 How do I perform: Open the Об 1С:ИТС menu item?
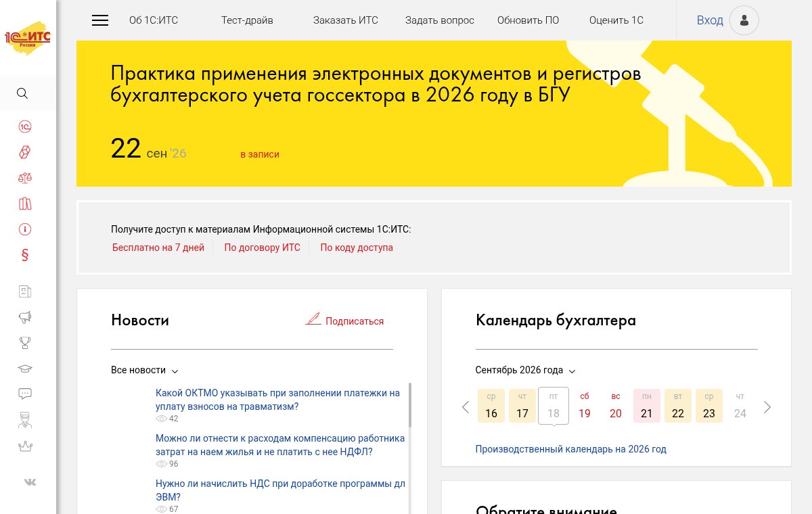coord(154,20)
